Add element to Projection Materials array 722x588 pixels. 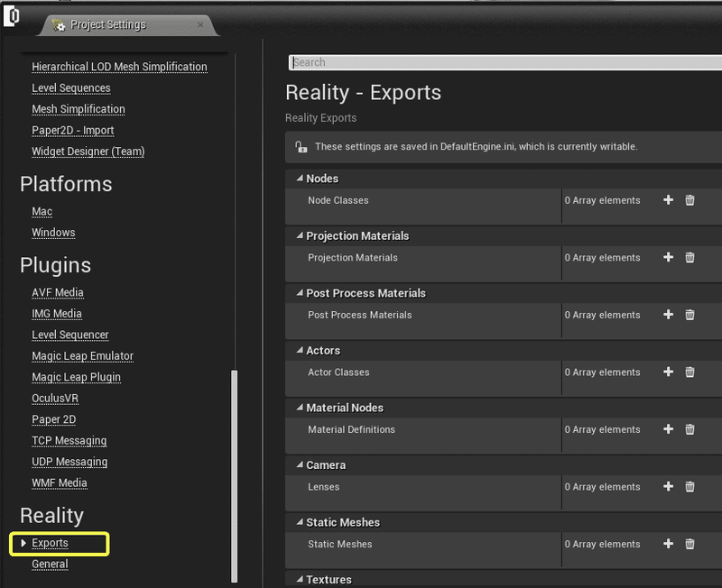668,257
